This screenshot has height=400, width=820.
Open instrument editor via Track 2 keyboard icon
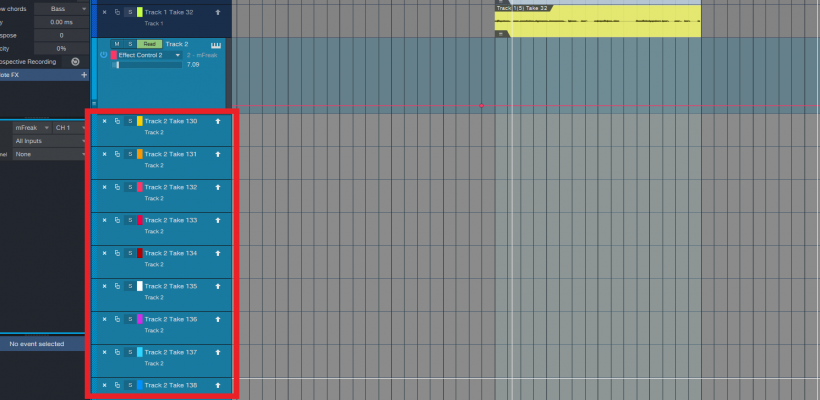point(215,45)
